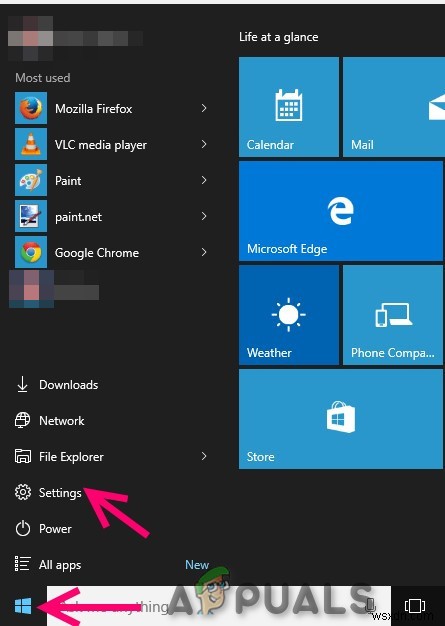Click the Network globe icon

click(22, 420)
